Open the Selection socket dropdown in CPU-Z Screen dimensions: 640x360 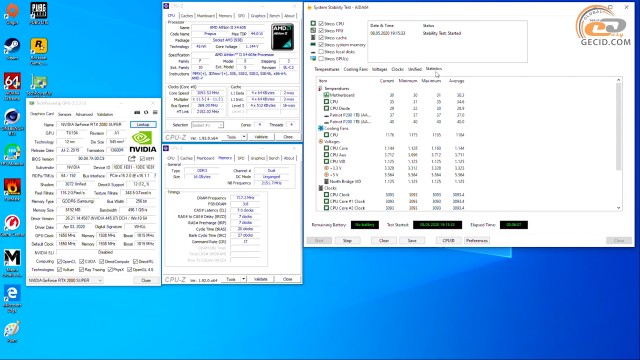pyautogui.click(x=207, y=125)
